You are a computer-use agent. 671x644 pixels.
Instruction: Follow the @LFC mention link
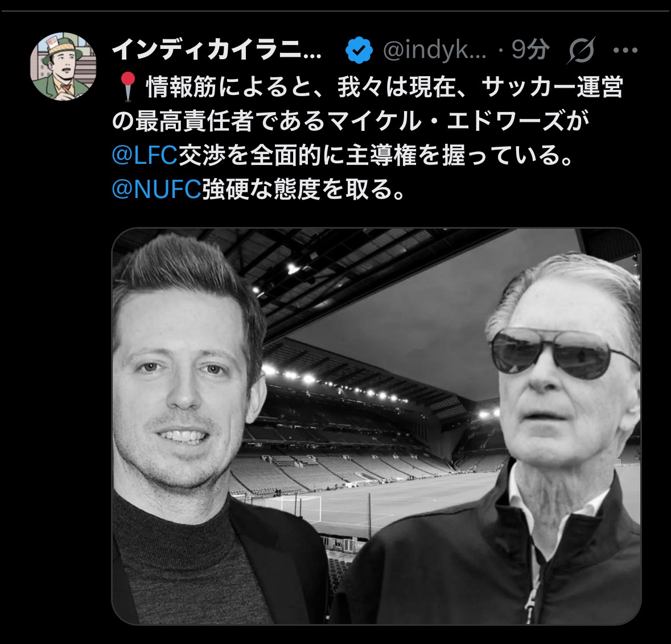point(145,155)
